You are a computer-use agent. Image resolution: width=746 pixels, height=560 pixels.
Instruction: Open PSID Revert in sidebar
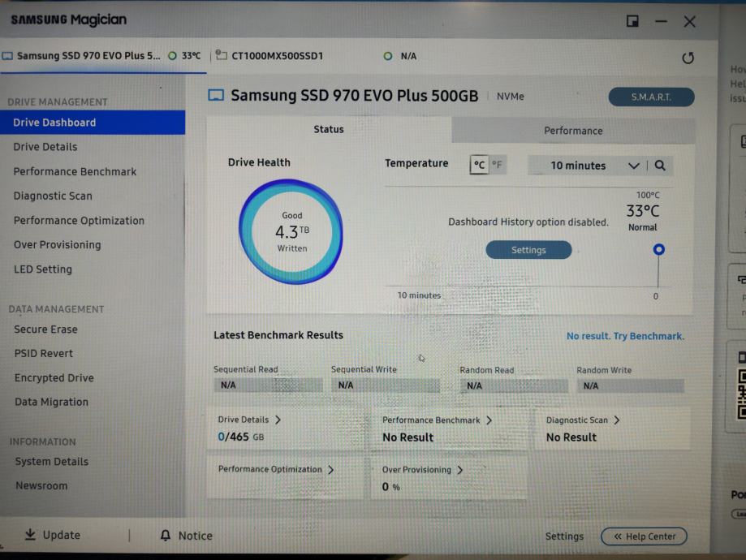click(44, 354)
